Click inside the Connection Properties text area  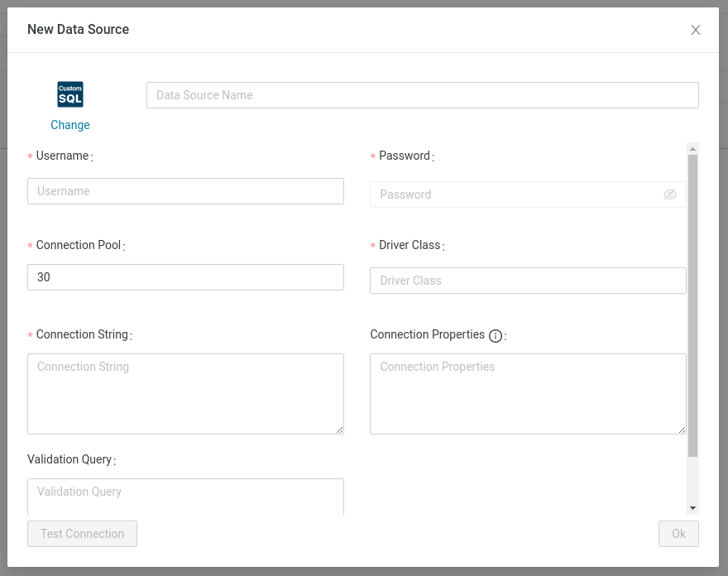click(528, 393)
